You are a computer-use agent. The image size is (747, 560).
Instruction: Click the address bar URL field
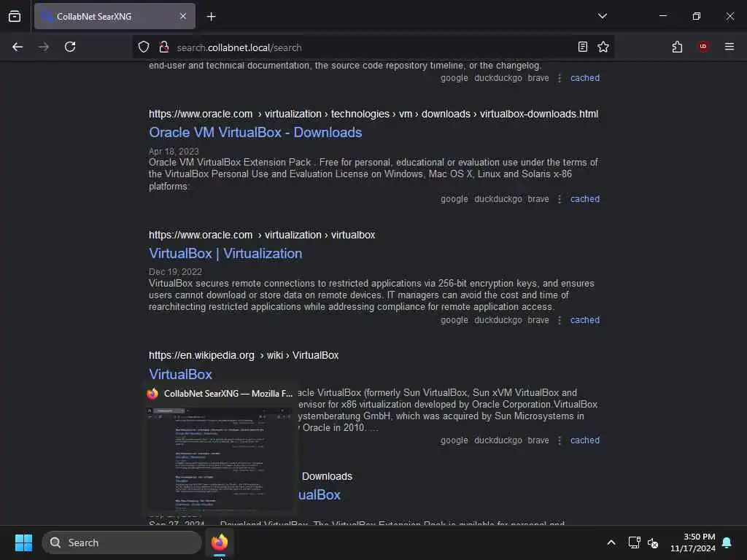pos(371,47)
